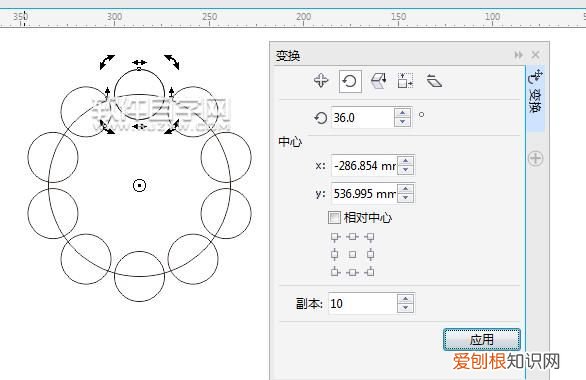This screenshot has height=380, width=586.
Task: Click the rotation angle field showing 36.0
Action: pos(362,118)
